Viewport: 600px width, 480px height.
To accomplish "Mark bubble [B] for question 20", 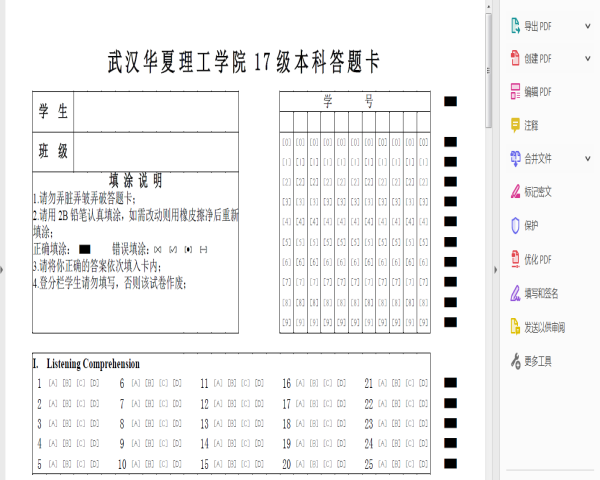I will [x=314, y=464].
